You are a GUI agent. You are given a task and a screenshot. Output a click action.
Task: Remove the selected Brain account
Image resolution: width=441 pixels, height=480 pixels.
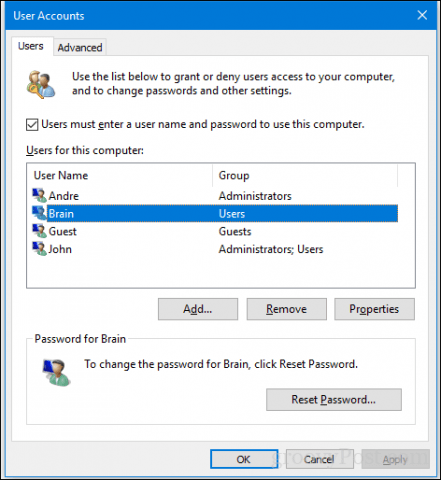click(287, 309)
